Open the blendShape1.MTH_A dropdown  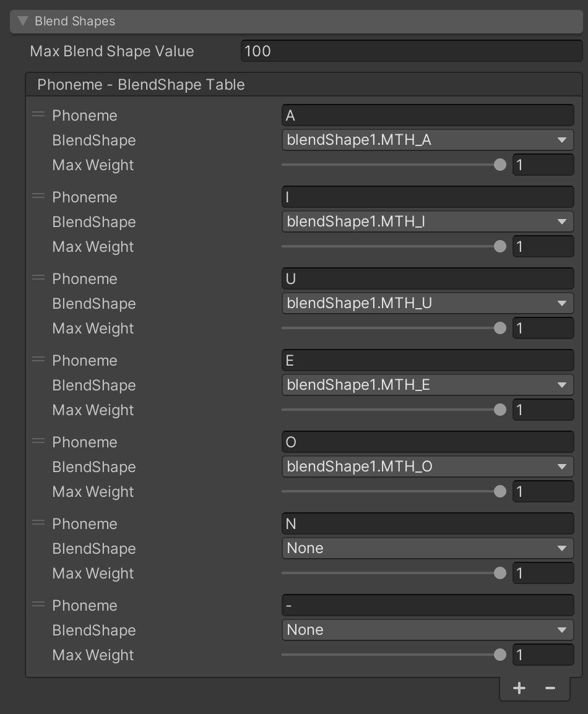(427, 140)
